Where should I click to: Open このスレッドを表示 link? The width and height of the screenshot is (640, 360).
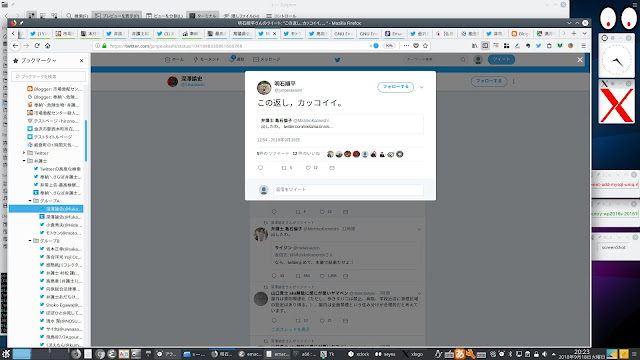click(291, 329)
